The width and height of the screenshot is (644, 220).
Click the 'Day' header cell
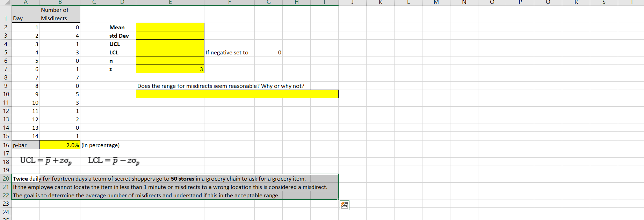coord(26,14)
